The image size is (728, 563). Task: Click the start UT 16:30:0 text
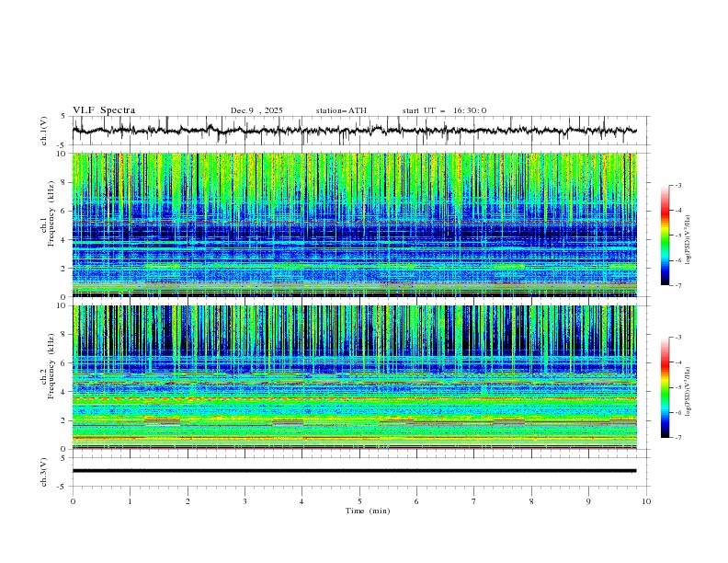(x=444, y=110)
